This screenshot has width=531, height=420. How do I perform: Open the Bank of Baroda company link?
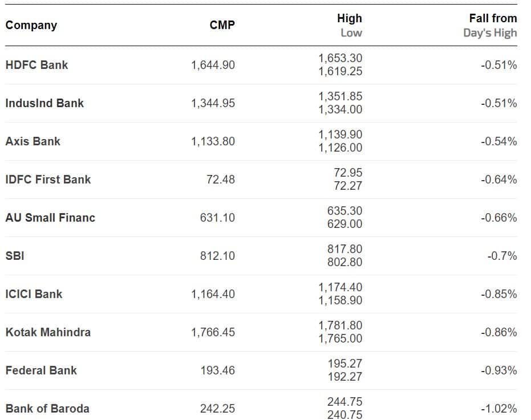click(x=47, y=409)
